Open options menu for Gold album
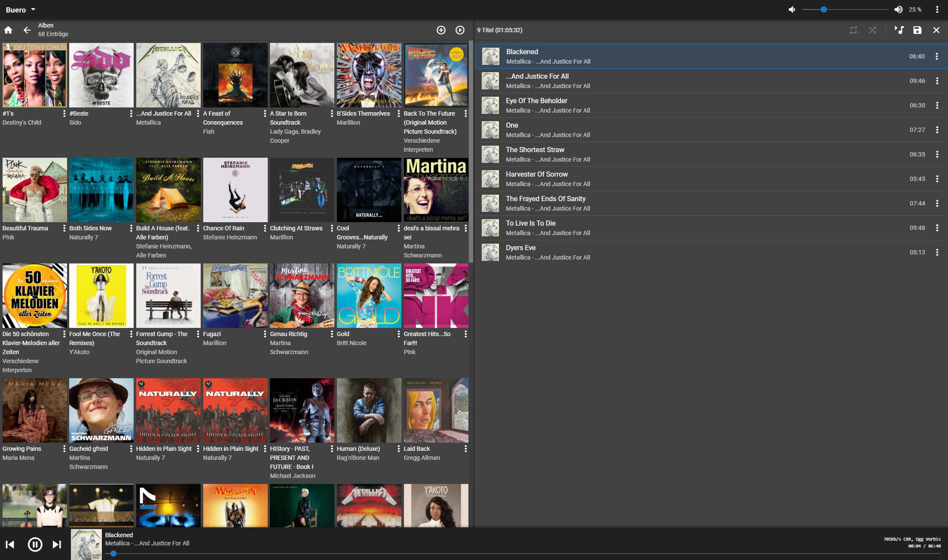The height and width of the screenshot is (560, 948). click(398, 334)
